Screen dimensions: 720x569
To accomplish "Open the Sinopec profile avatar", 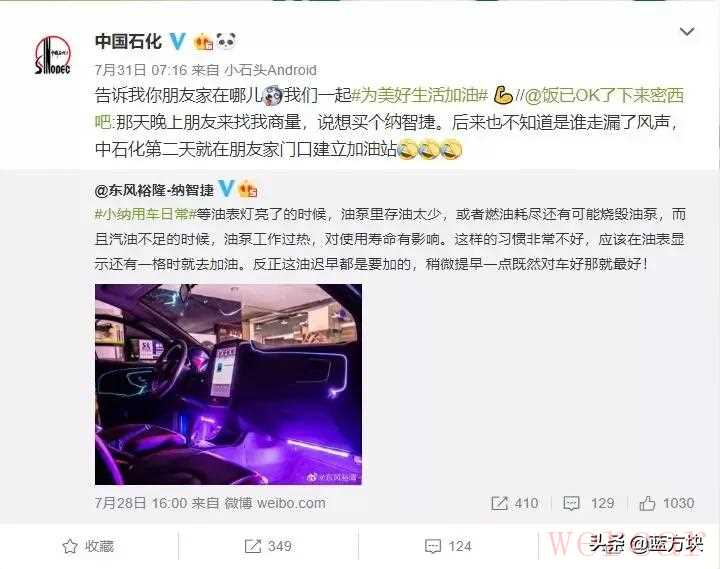I will (53, 56).
